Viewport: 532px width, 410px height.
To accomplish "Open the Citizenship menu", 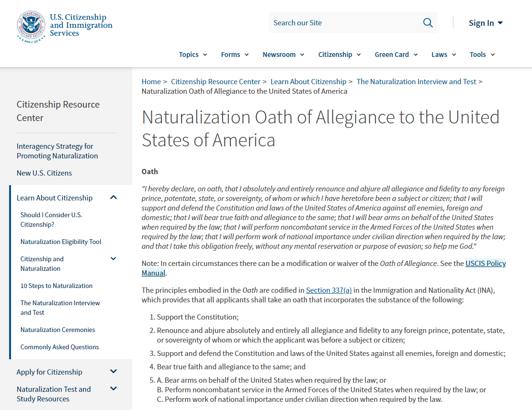I will coord(340,55).
